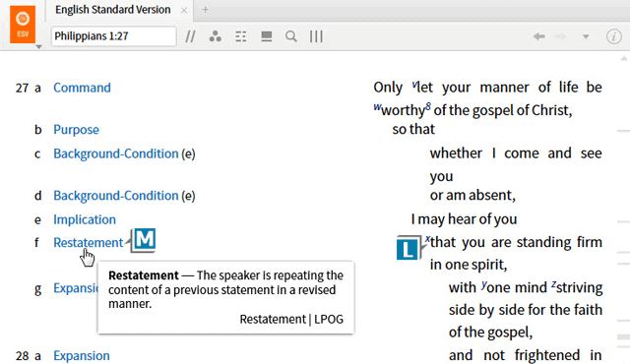Click the Command label in 27a
Viewport: 630px width, 364px height.
tap(82, 88)
